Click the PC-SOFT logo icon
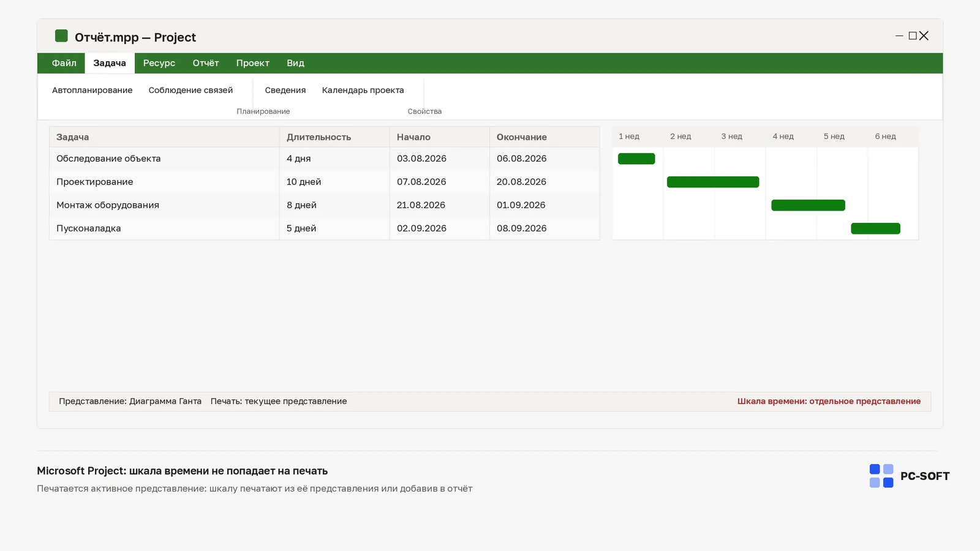980x551 pixels. (881, 476)
